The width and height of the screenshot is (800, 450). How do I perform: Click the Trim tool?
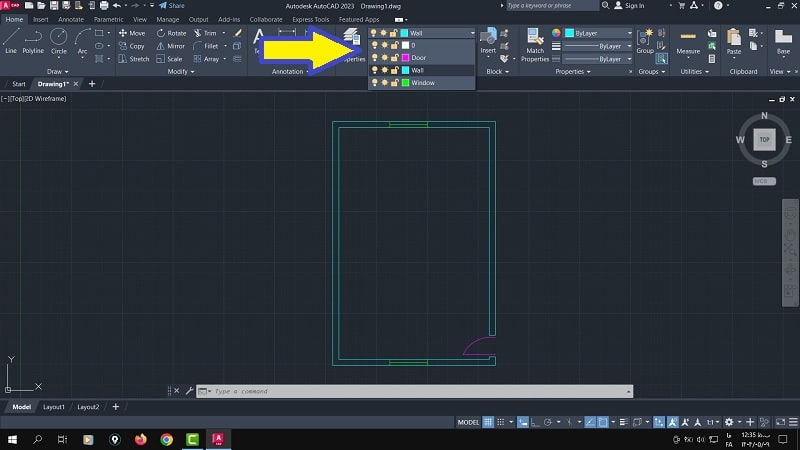pyautogui.click(x=205, y=33)
